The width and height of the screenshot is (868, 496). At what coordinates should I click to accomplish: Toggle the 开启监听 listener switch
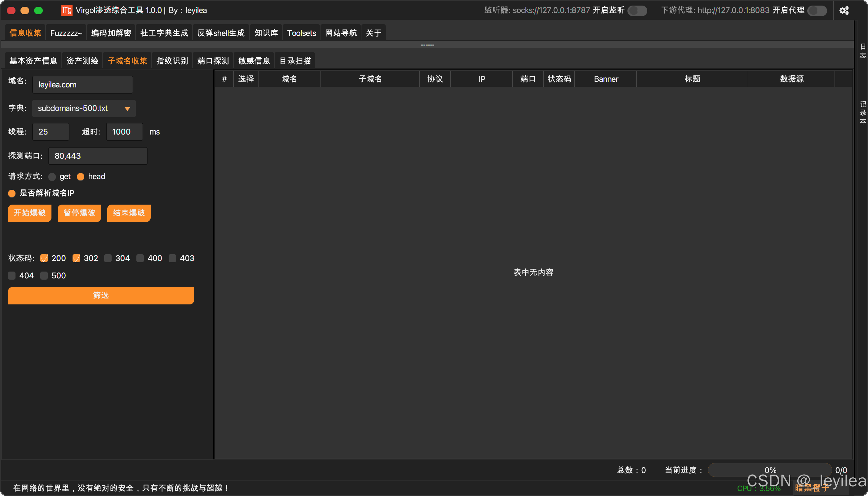click(637, 11)
